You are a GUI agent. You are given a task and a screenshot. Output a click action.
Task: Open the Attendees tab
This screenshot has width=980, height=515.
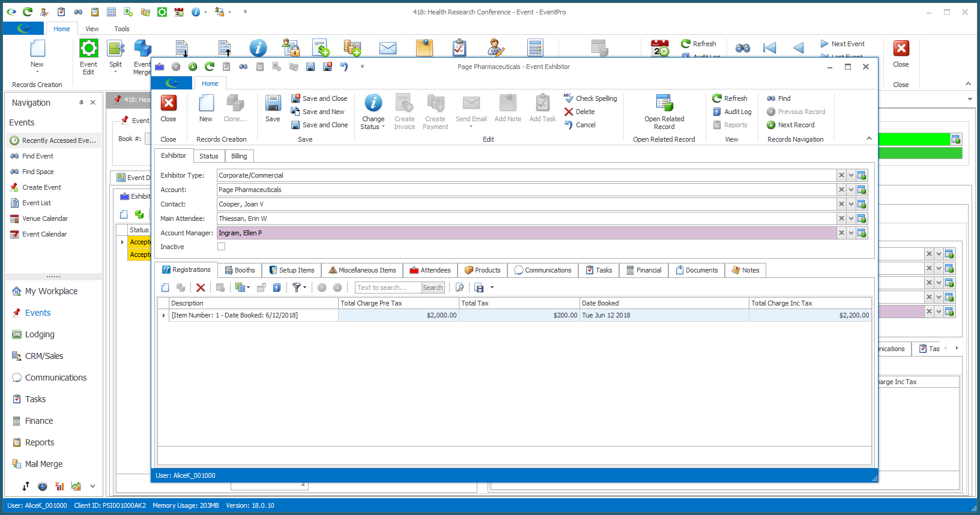(430, 270)
